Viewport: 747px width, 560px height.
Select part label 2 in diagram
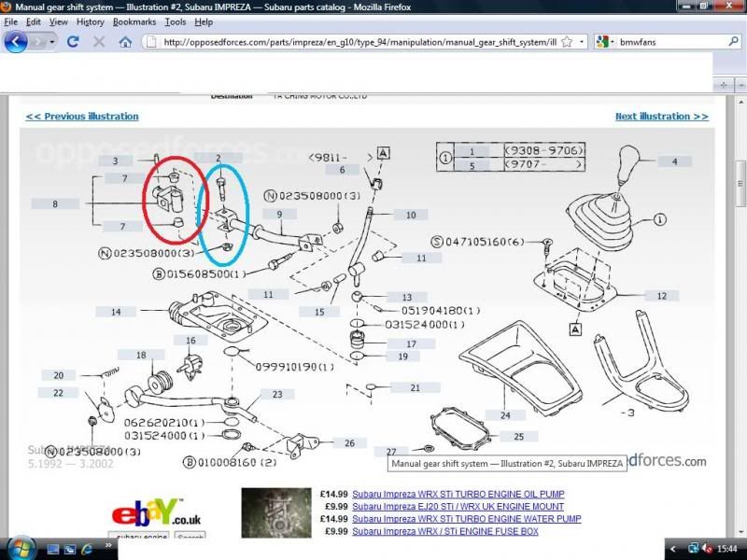[218, 158]
